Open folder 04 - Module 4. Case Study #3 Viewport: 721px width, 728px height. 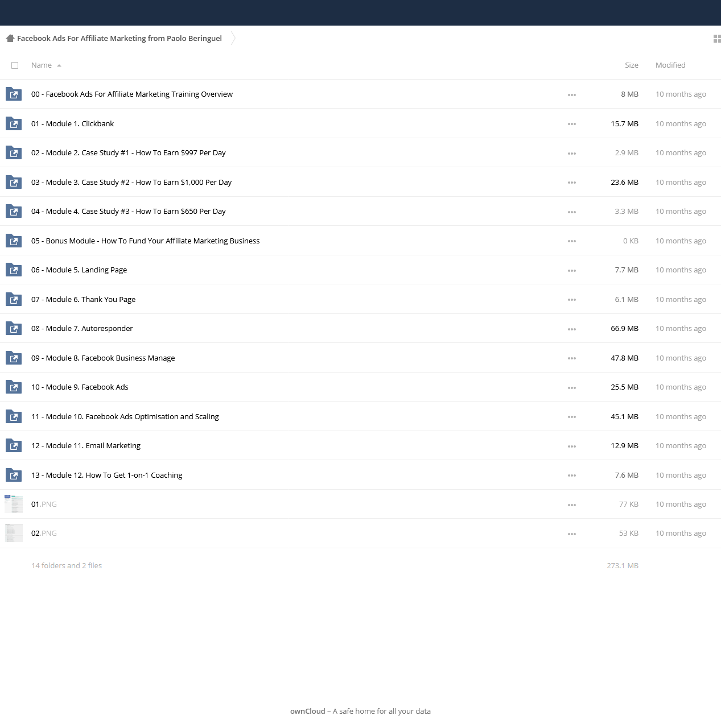[129, 212]
